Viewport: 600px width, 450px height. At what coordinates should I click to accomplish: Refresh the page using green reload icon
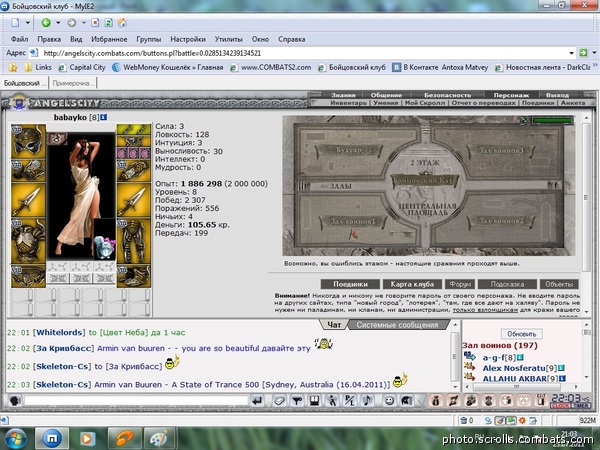pos(109,23)
